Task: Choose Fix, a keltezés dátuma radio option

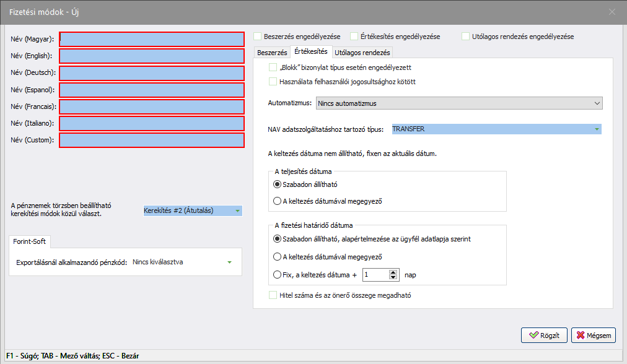Action: tap(277, 274)
